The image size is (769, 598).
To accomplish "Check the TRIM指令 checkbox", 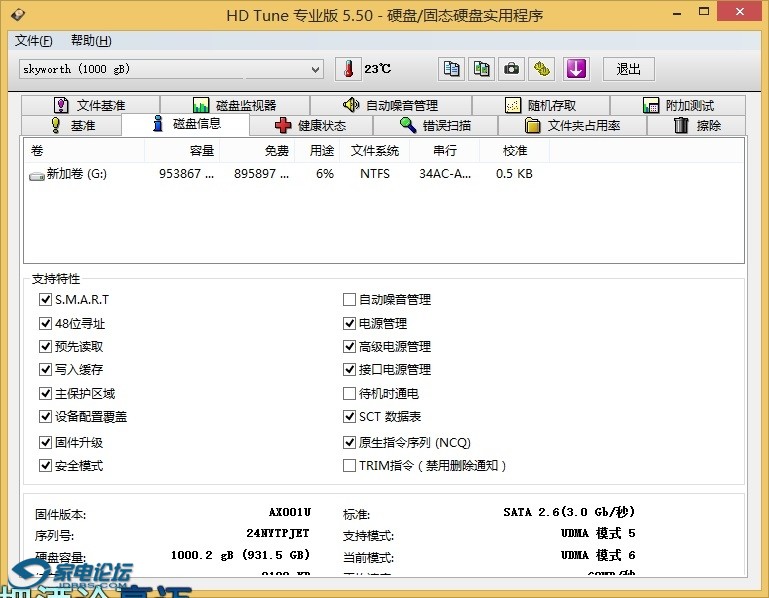I will point(349,466).
